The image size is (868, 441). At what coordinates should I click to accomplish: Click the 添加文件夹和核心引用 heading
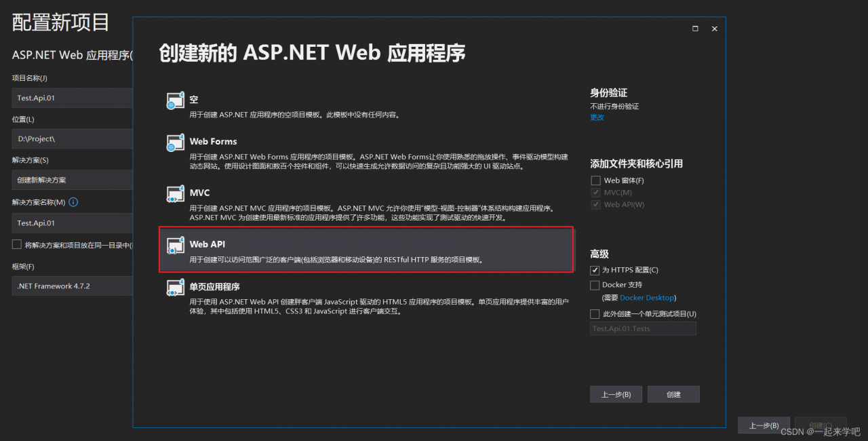click(x=636, y=164)
